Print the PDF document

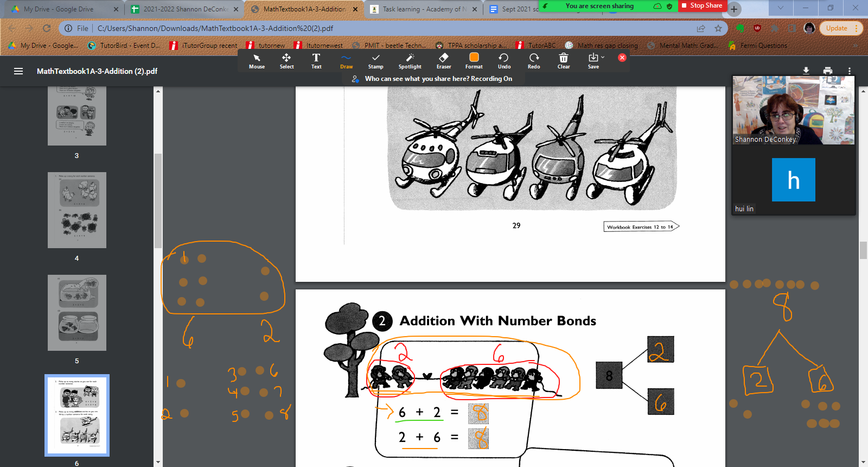click(x=828, y=71)
